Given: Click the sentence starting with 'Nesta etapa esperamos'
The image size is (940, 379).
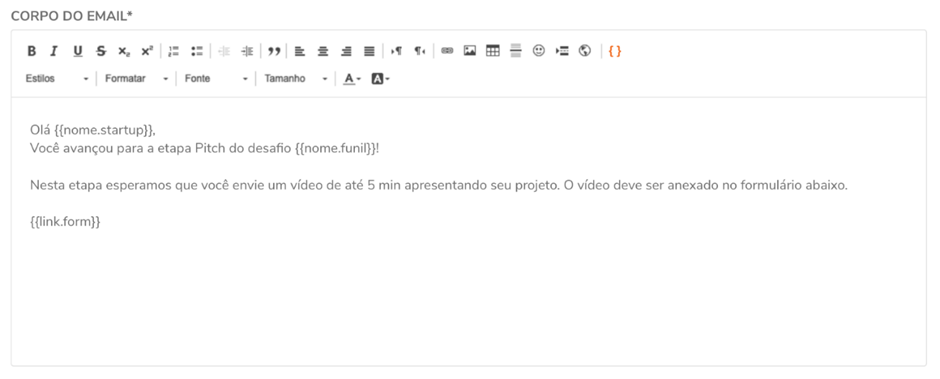Looking at the screenshot, I should pyautogui.click(x=439, y=185).
